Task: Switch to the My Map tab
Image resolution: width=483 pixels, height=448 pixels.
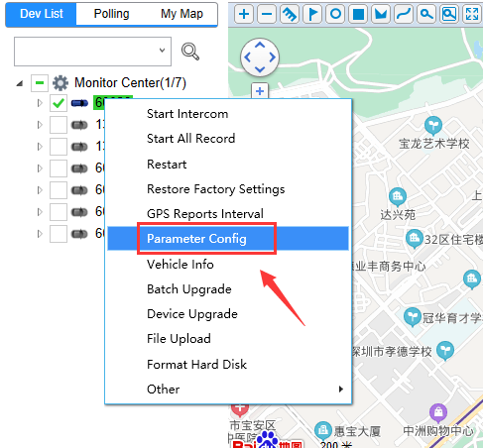Action: (181, 14)
